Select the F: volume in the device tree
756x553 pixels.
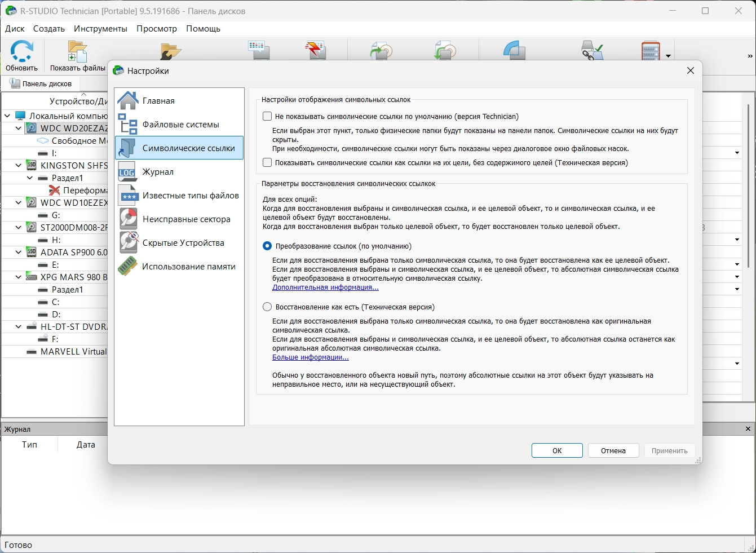pyautogui.click(x=55, y=339)
